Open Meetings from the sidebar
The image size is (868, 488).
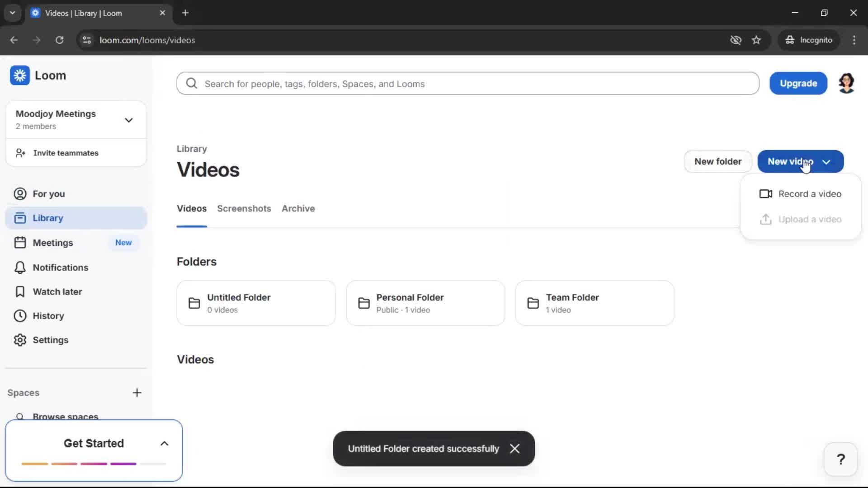(53, 243)
